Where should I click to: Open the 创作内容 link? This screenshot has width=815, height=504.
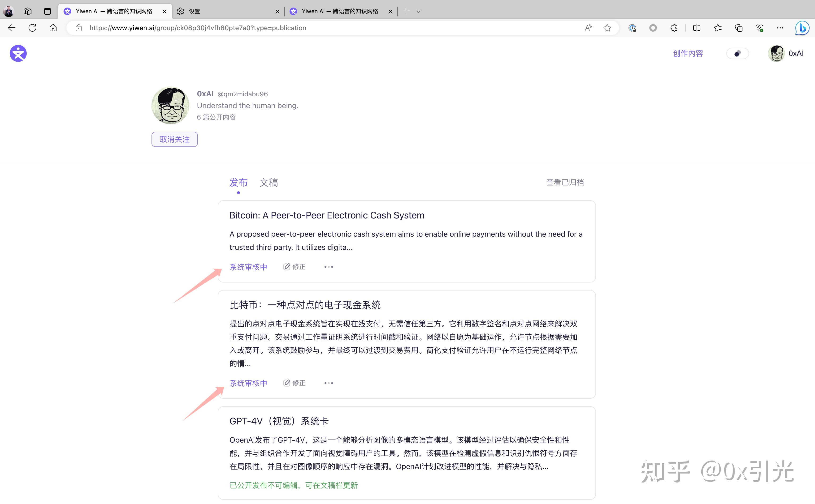tap(688, 53)
